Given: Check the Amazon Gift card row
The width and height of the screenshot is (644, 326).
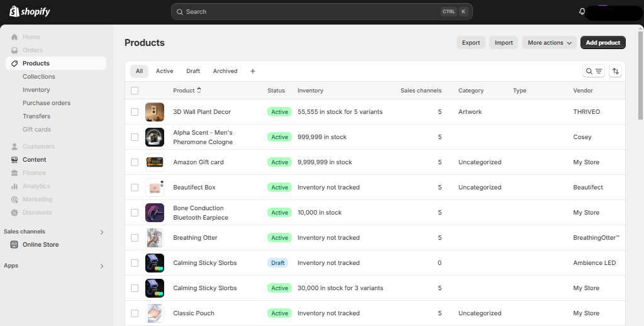Looking at the screenshot, I should (x=135, y=162).
